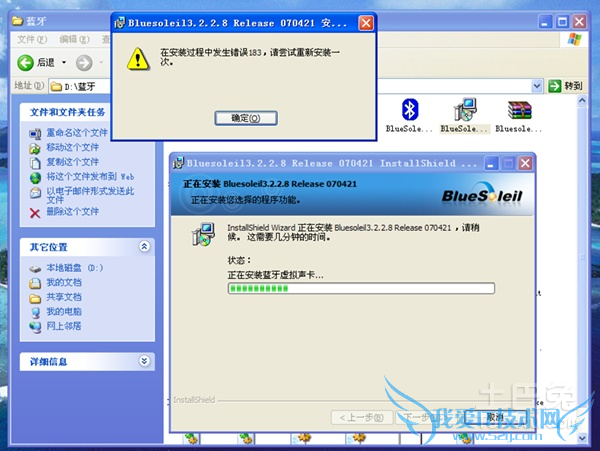
Task: Click the rename file icon in task pane
Action: 35,134
